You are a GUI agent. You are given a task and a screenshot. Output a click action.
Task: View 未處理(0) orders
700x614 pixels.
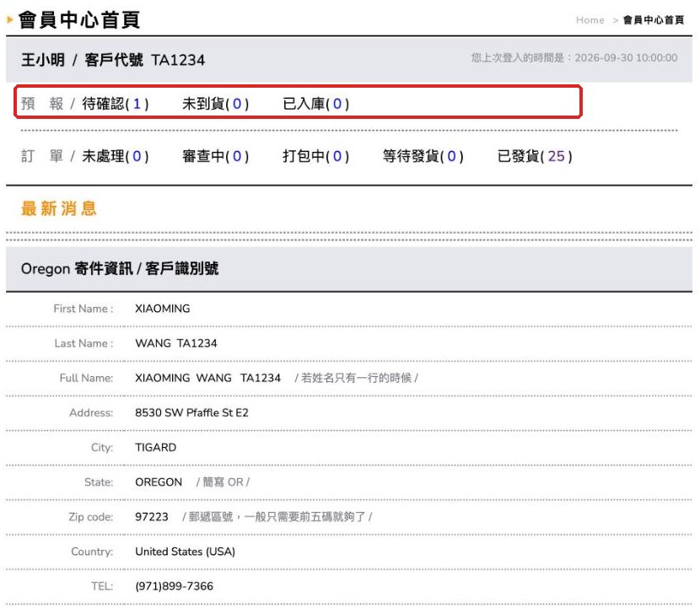point(116,156)
